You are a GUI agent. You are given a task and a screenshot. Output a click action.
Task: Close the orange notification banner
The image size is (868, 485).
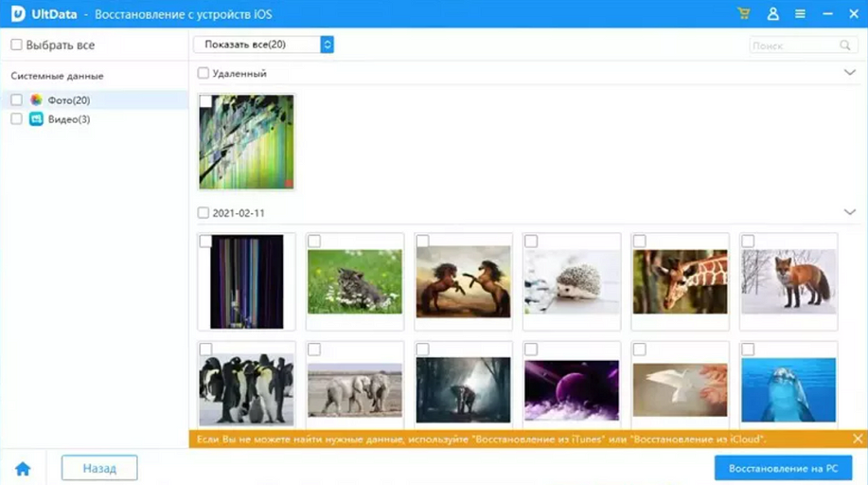point(858,439)
